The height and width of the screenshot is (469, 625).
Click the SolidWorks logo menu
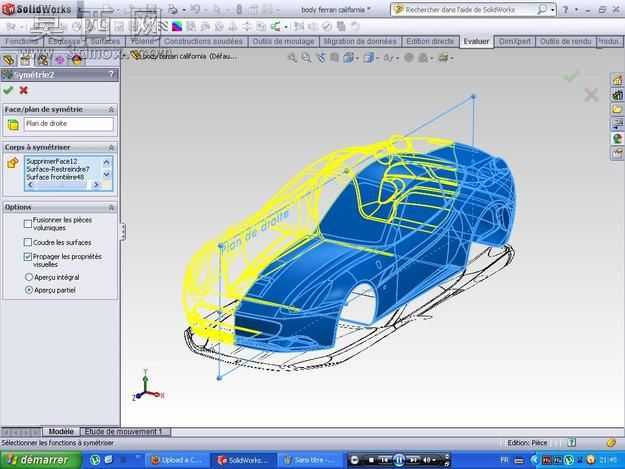tap(36, 9)
